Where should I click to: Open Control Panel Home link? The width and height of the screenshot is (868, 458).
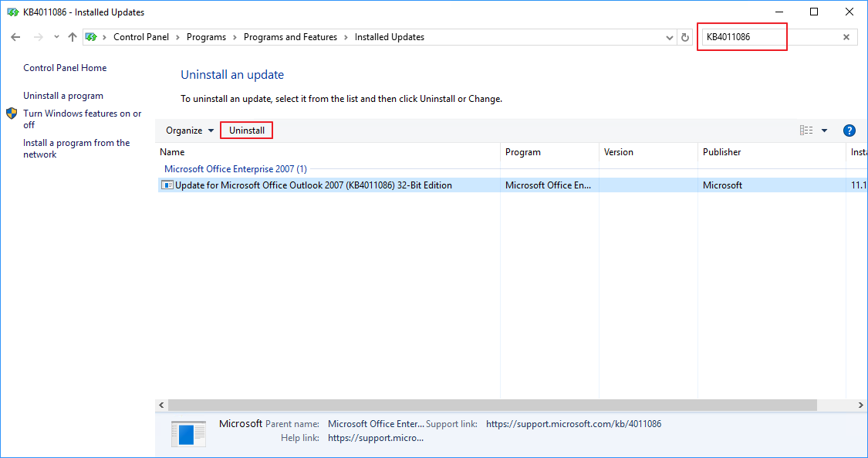pyautogui.click(x=65, y=67)
